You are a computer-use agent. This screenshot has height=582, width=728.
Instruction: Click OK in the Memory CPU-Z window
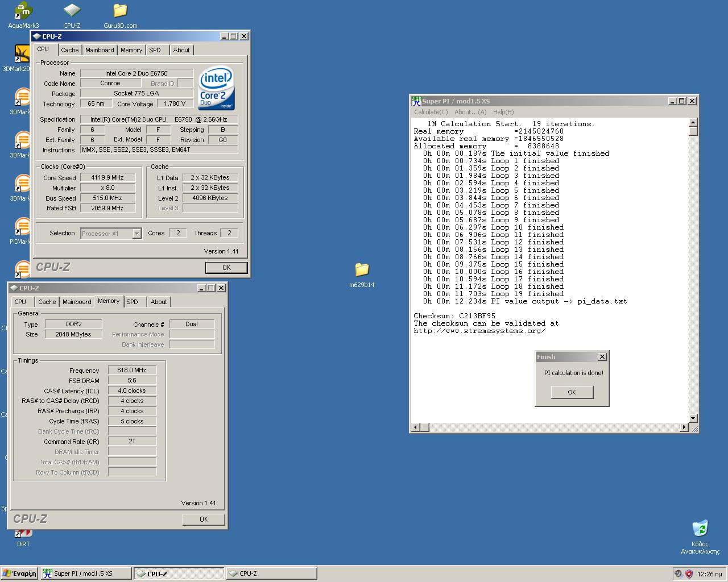[204, 519]
